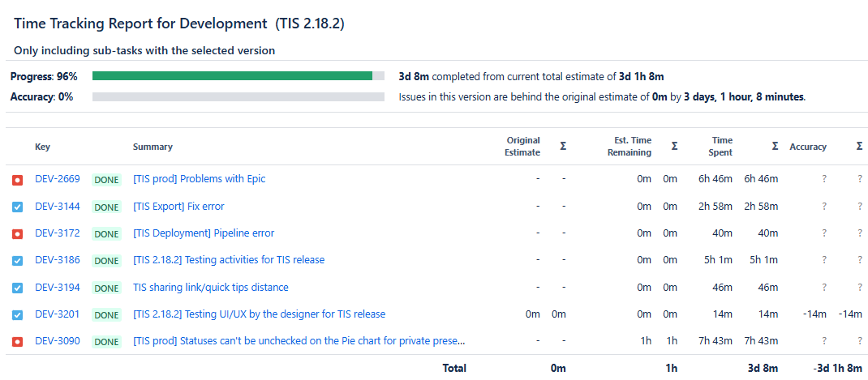Open issue key DEV-3186
This screenshot has height=380, width=868.
(57, 259)
